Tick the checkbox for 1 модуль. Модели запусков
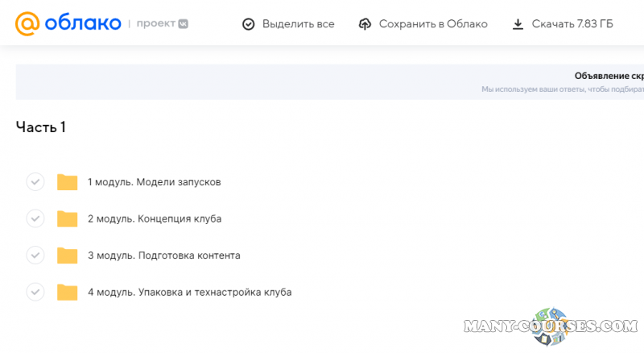 point(35,182)
